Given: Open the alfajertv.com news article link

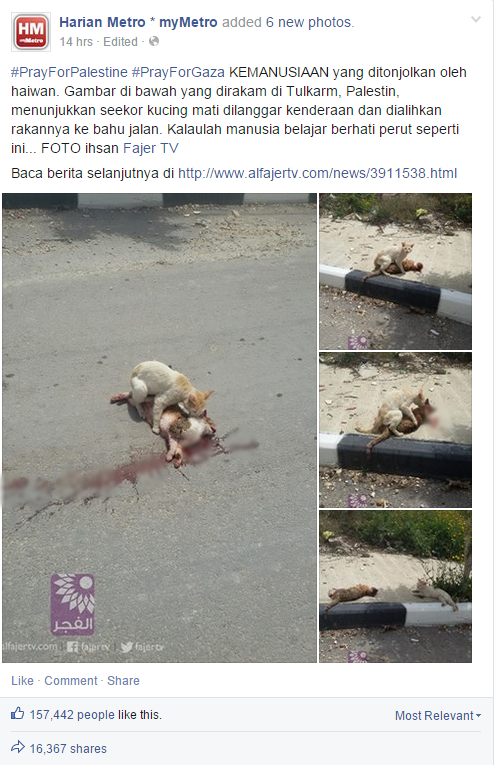Looking at the screenshot, I should (317, 173).
